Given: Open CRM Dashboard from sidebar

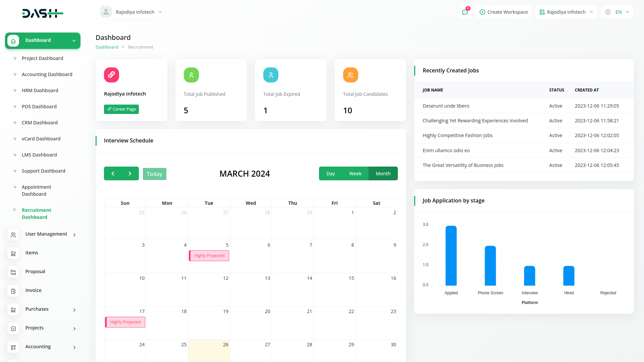Looking at the screenshot, I should 40,123.
